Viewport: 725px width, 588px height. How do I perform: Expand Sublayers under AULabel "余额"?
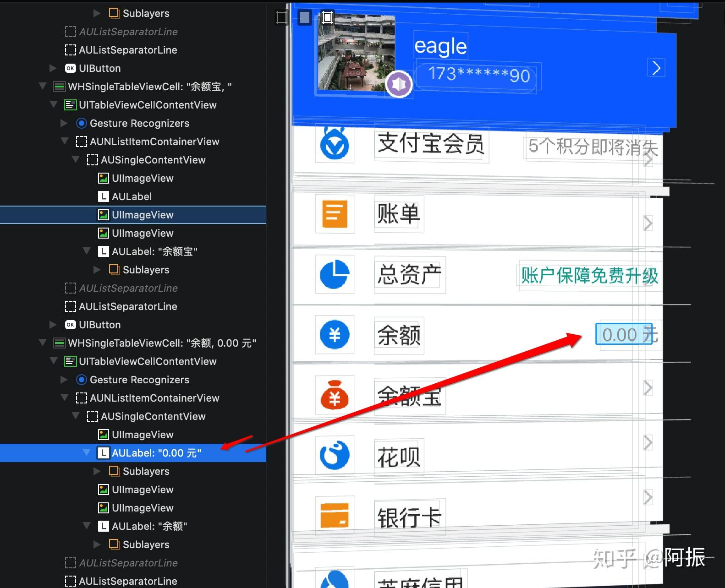pos(97,544)
